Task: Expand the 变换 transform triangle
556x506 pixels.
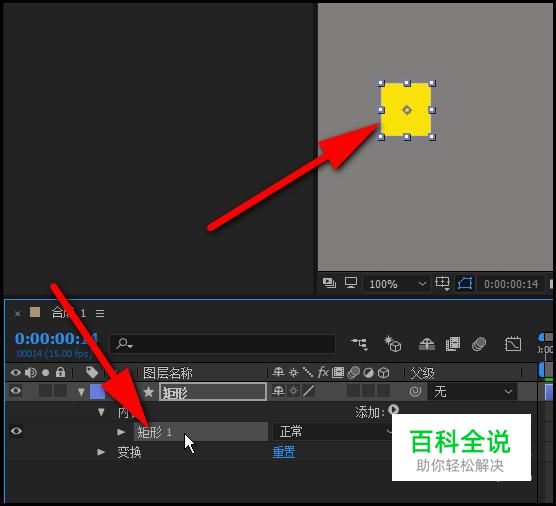Action: point(101,452)
